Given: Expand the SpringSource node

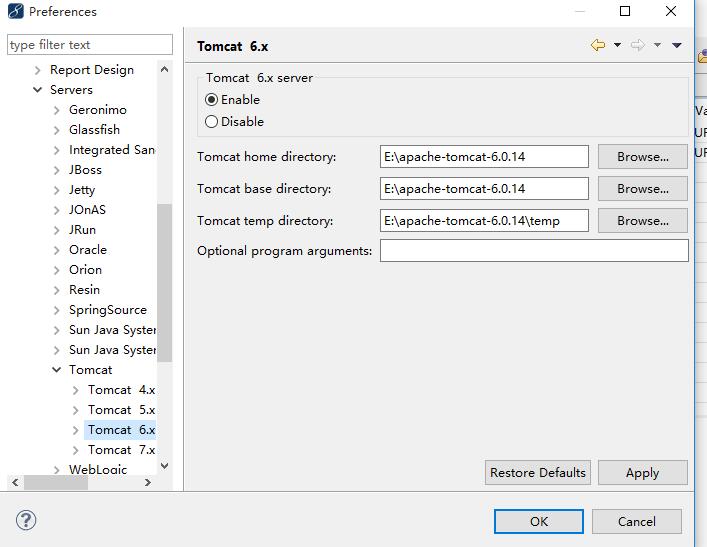Looking at the screenshot, I should tap(56, 310).
